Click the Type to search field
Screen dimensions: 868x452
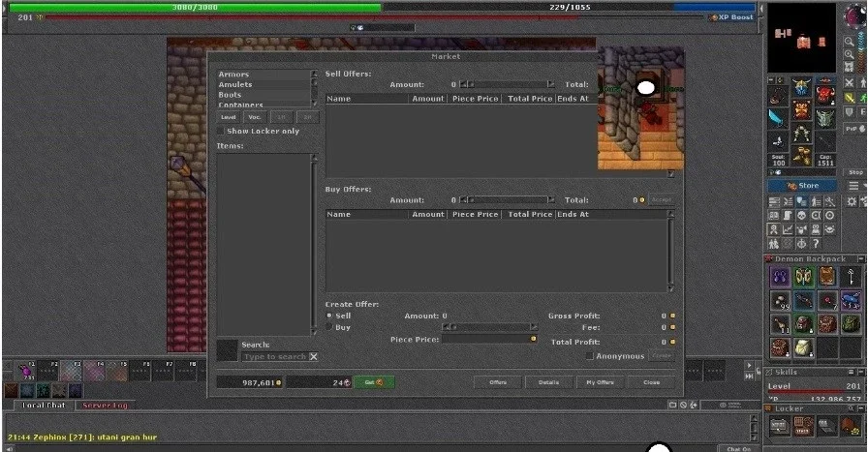point(275,357)
